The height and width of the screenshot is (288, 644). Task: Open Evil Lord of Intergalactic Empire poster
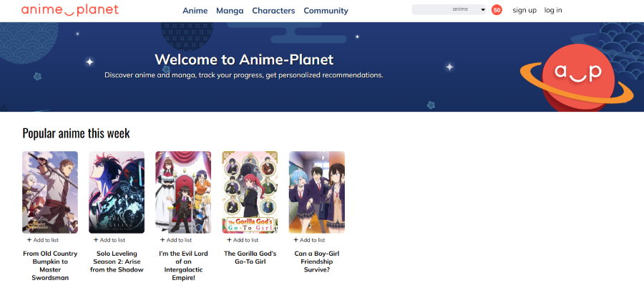point(183,192)
